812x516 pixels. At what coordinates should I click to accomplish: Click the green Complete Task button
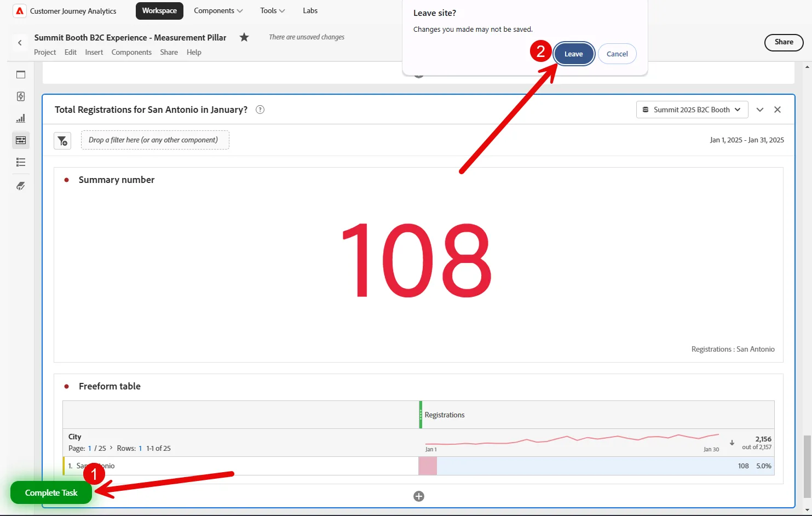coord(51,492)
